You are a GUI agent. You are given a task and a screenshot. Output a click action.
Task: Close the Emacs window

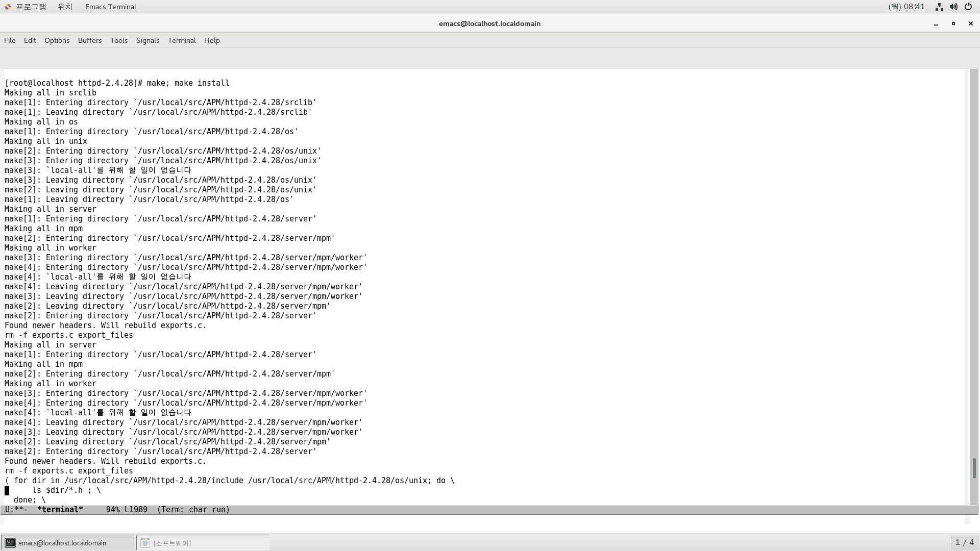pos(971,23)
